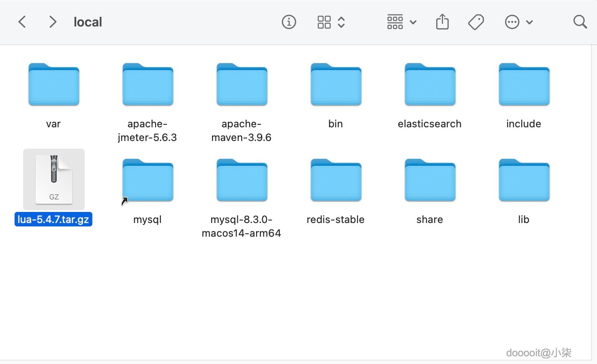The width and height of the screenshot is (597, 364).
Task: Click the Share toolbar icon
Action: click(443, 21)
